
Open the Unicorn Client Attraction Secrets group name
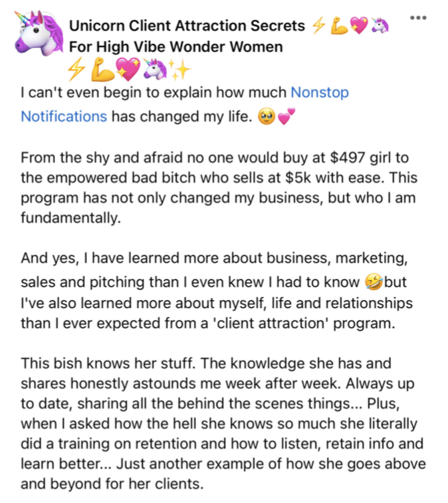(x=187, y=26)
